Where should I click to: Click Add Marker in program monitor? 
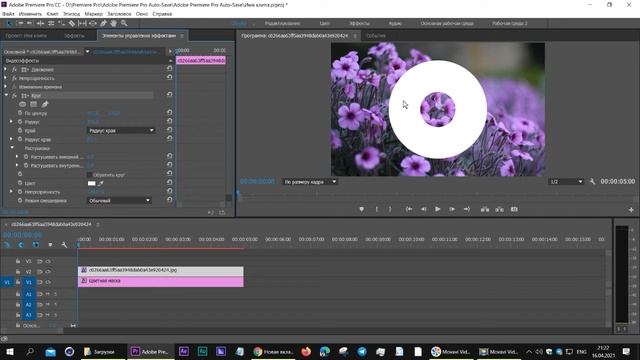(361, 209)
